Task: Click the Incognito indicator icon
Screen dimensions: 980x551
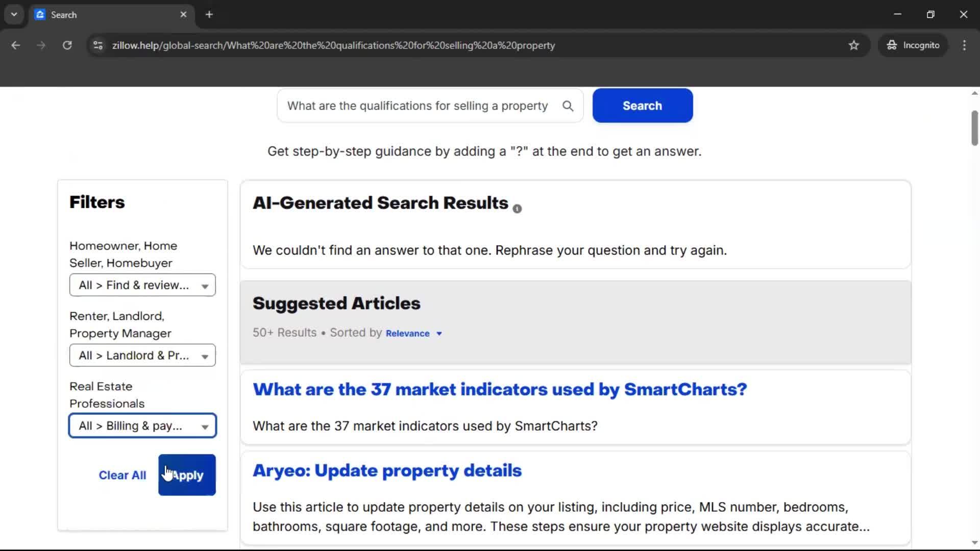Action: (x=891, y=45)
